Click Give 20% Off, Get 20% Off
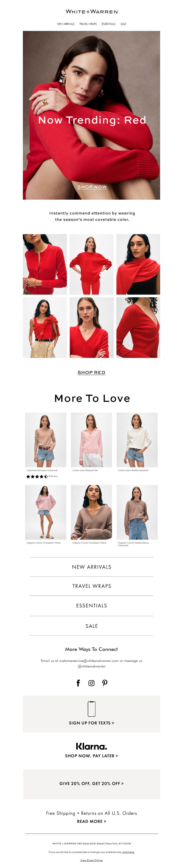 click(91, 783)
